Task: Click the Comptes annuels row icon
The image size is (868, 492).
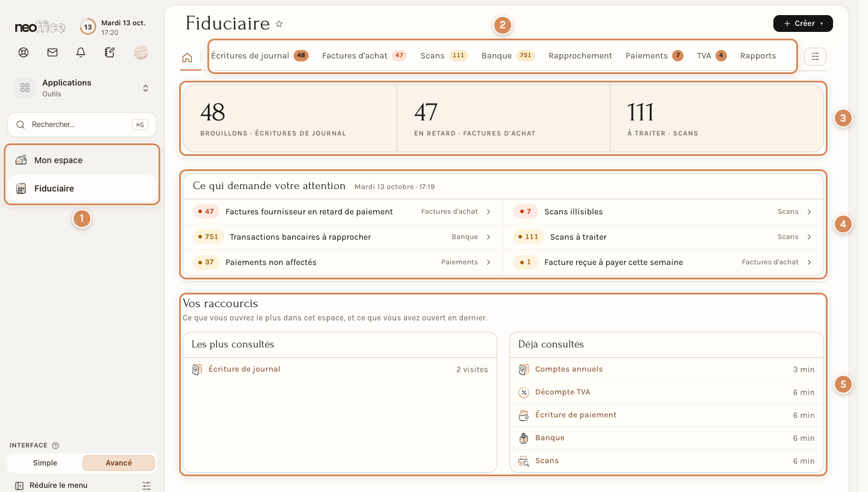Action: 524,370
